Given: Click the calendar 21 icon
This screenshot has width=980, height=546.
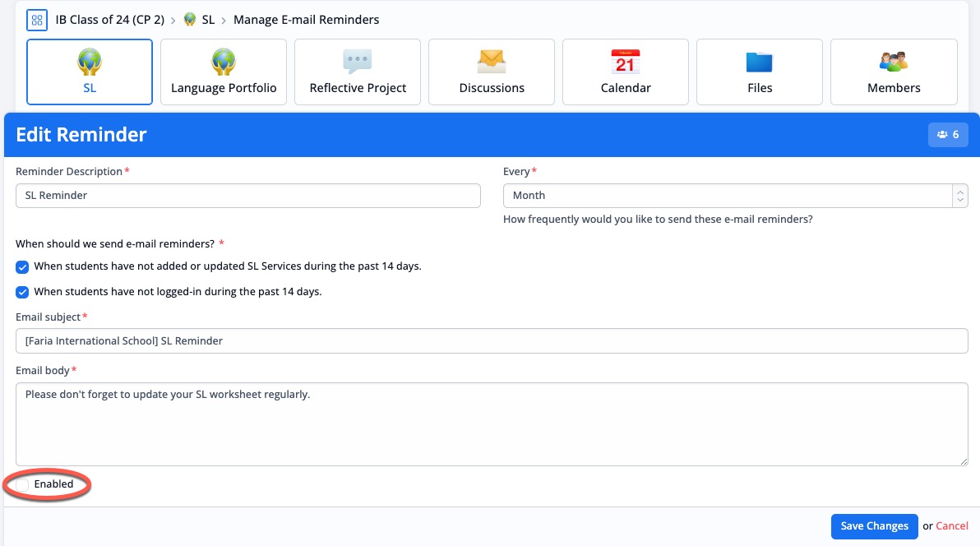Looking at the screenshot, I should 626,62.
